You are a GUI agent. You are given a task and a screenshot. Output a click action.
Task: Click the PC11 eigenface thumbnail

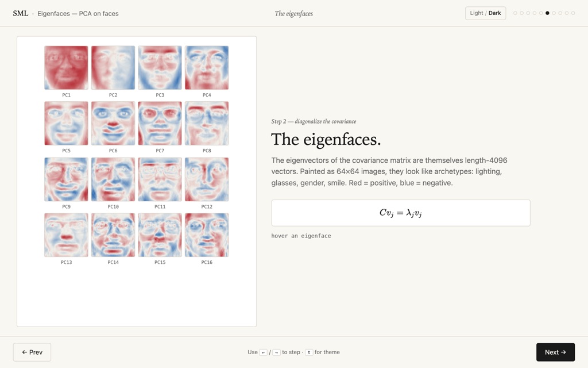tap(160, 179)
